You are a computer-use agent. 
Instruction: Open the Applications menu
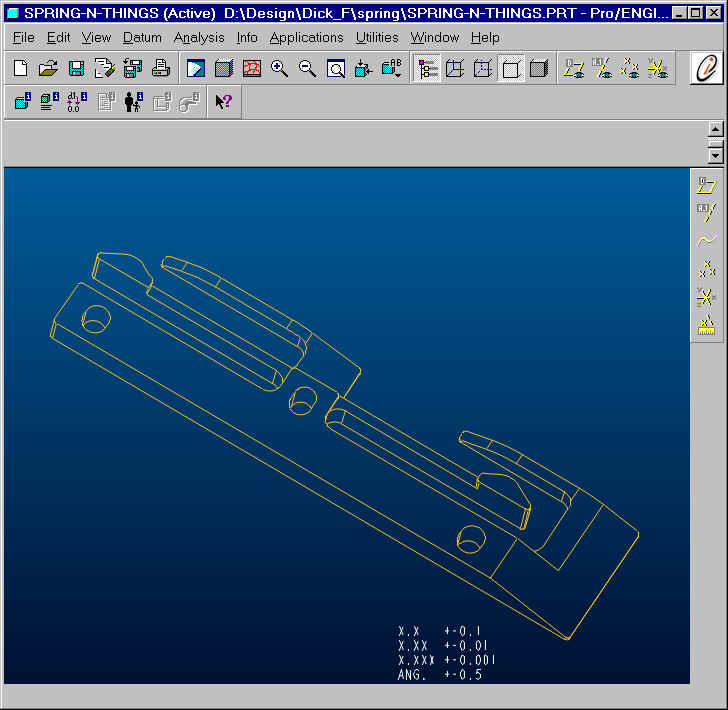[x=306, y=38]
